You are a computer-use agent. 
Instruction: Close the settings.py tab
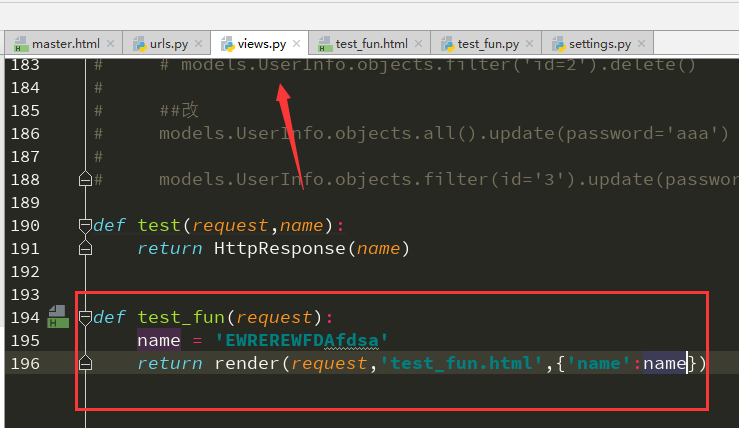pyautogui.click(x=641, y=44)
